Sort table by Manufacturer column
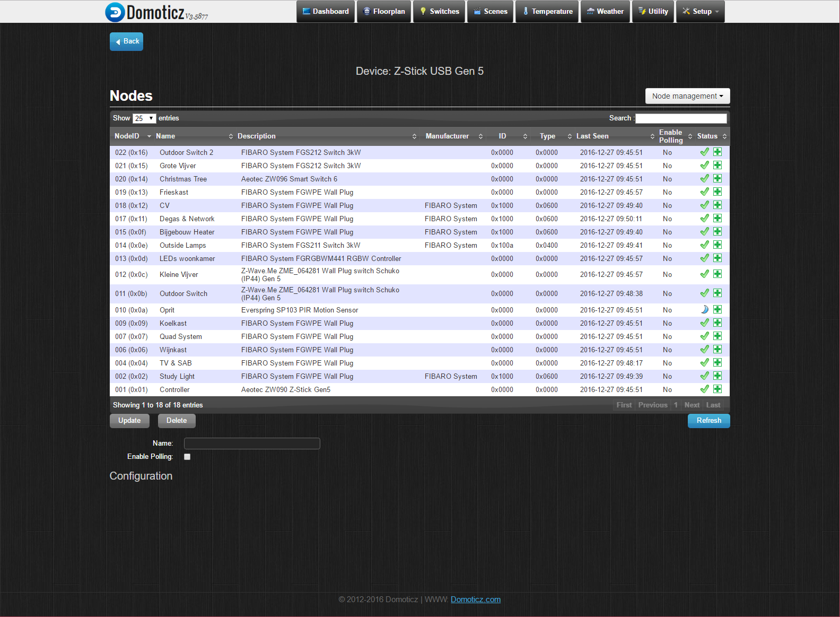Viewport: 840px width, 617px height. tap(453, 136)
